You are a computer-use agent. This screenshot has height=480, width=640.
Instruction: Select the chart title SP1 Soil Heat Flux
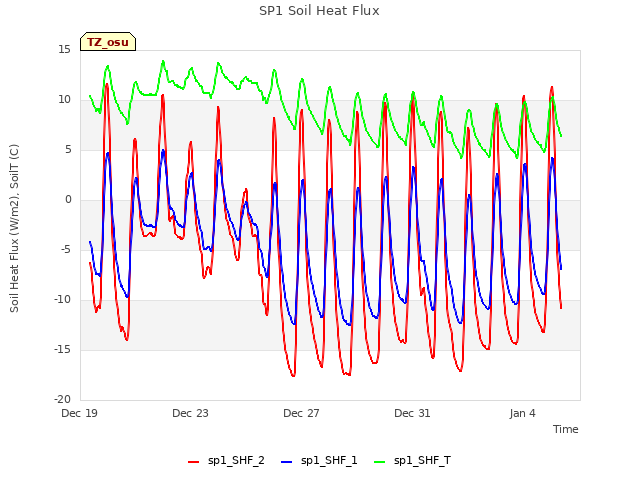[319, 11]
